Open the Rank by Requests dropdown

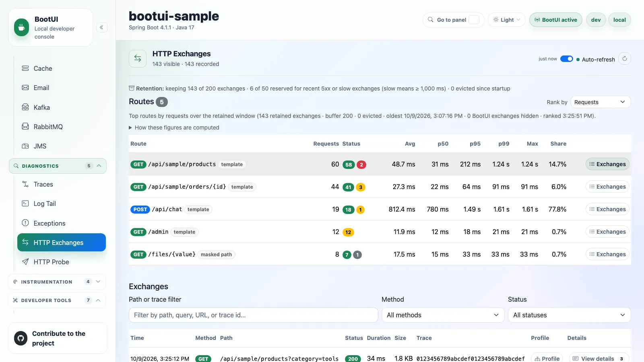pos(601,102)
